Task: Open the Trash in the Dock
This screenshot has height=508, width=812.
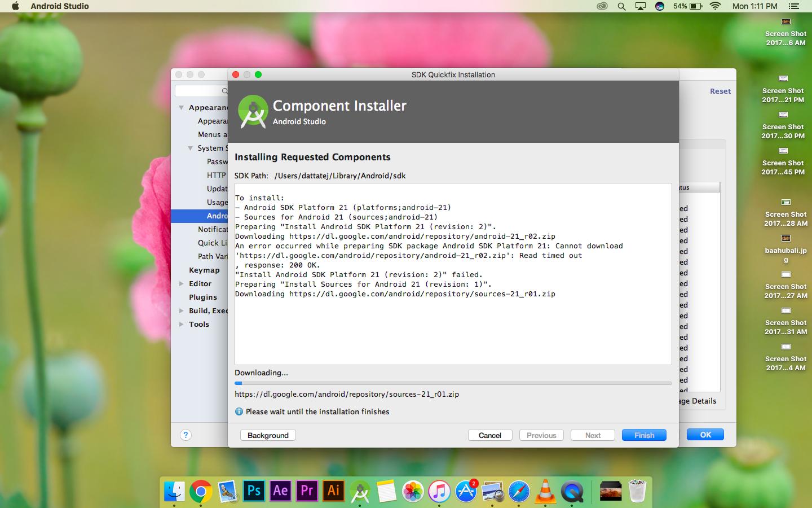Action: click(637, 491)
